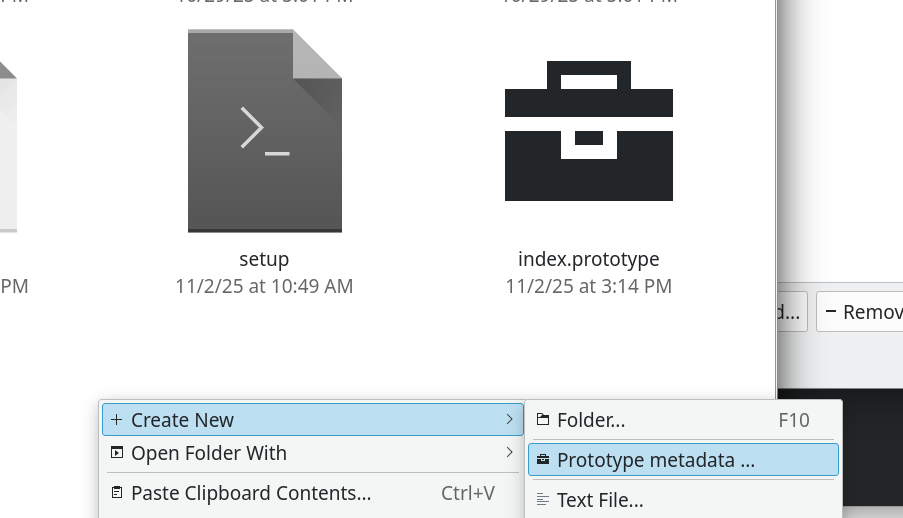Click the index.prototype file name label

588,259
